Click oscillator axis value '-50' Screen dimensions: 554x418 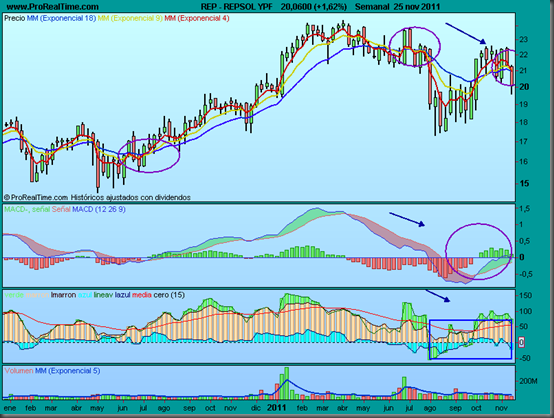(x=525, y=358)
